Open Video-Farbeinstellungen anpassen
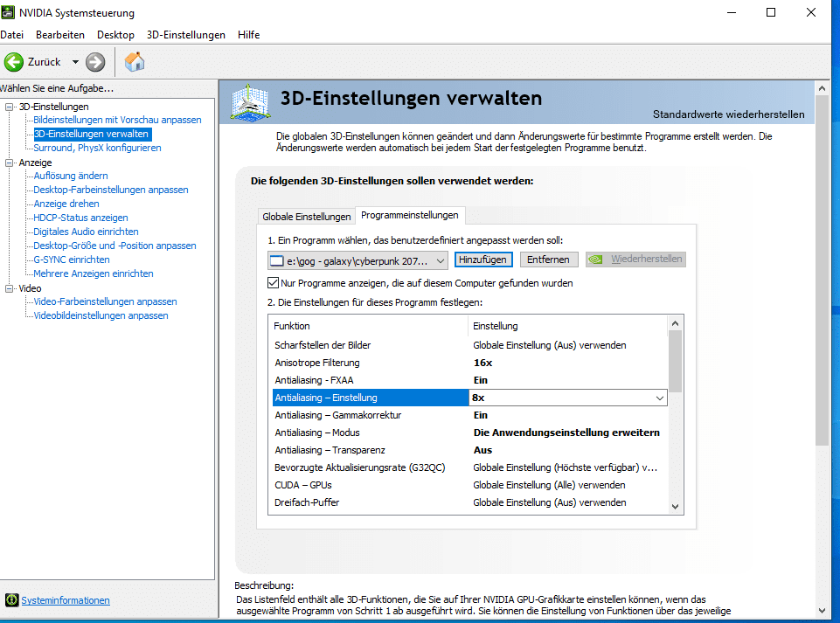 point(105,301)
